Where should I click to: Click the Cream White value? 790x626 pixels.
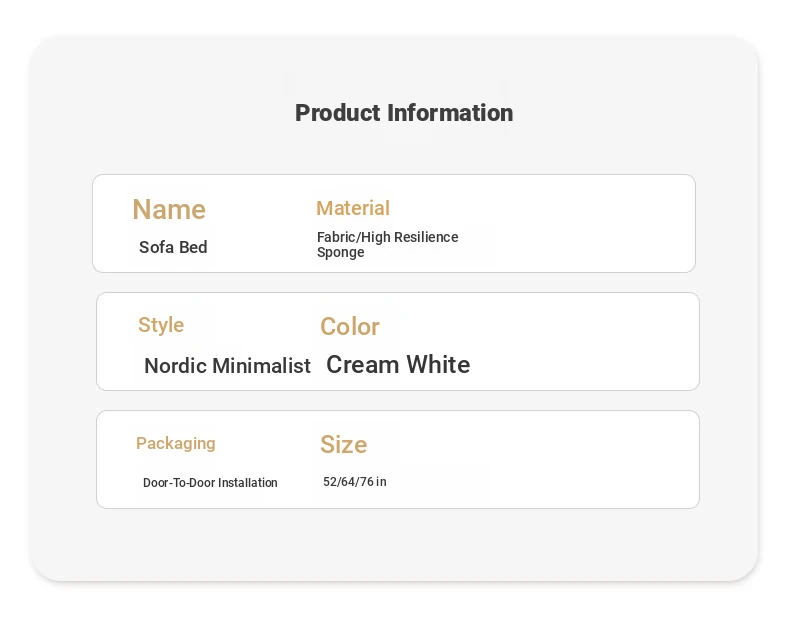click(398, 364)
